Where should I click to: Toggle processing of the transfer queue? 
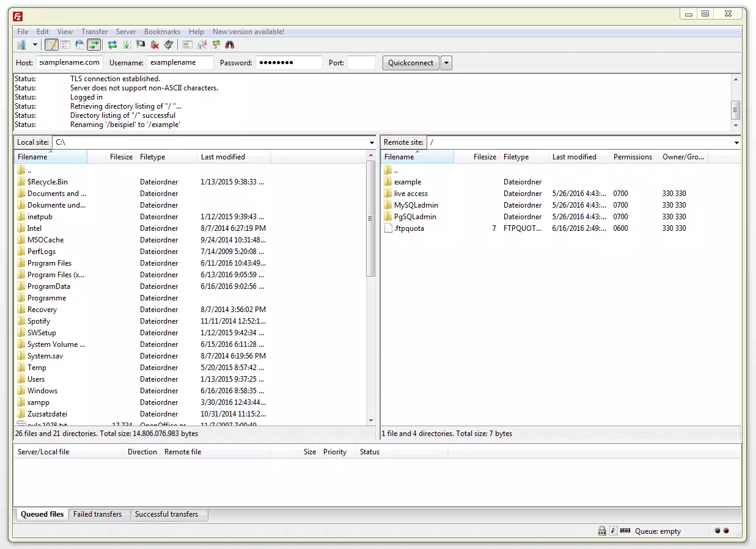tap(127, 45)
